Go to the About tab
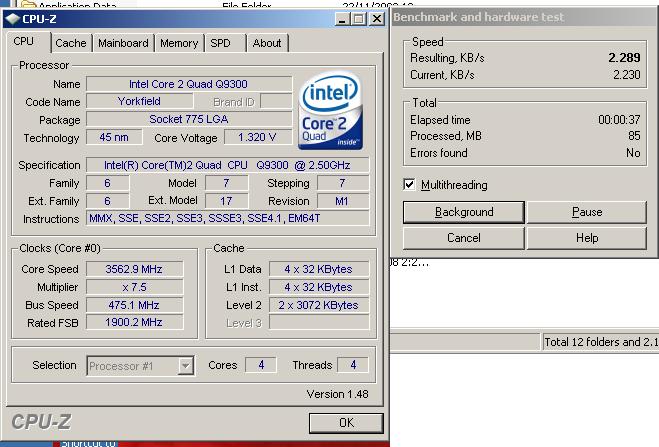Viewport: 659px width, 447px height. point(267,43)
